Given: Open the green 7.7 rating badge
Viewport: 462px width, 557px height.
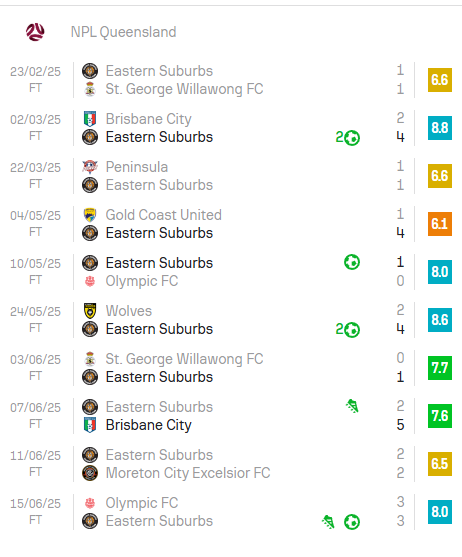Looking at the screenshot, I should [440, 368].
